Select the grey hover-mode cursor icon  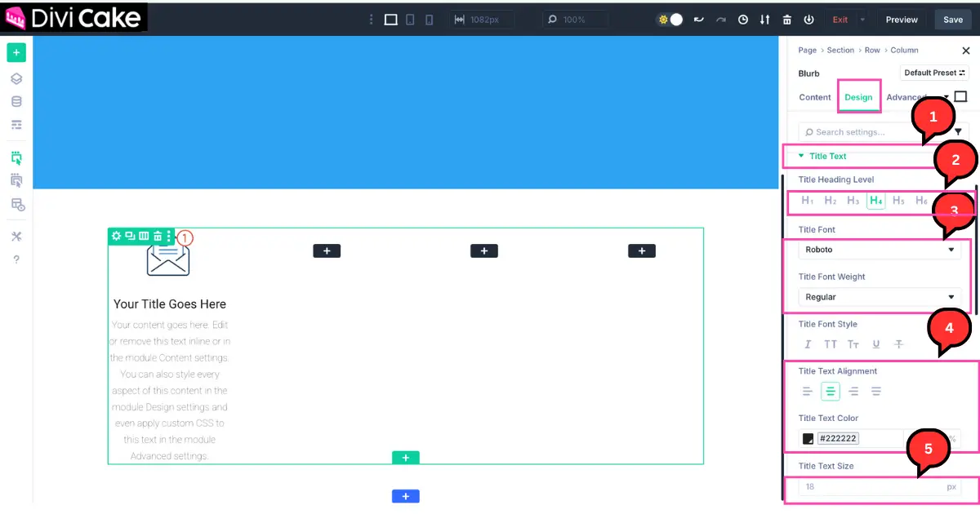click(x=16, y=180)
